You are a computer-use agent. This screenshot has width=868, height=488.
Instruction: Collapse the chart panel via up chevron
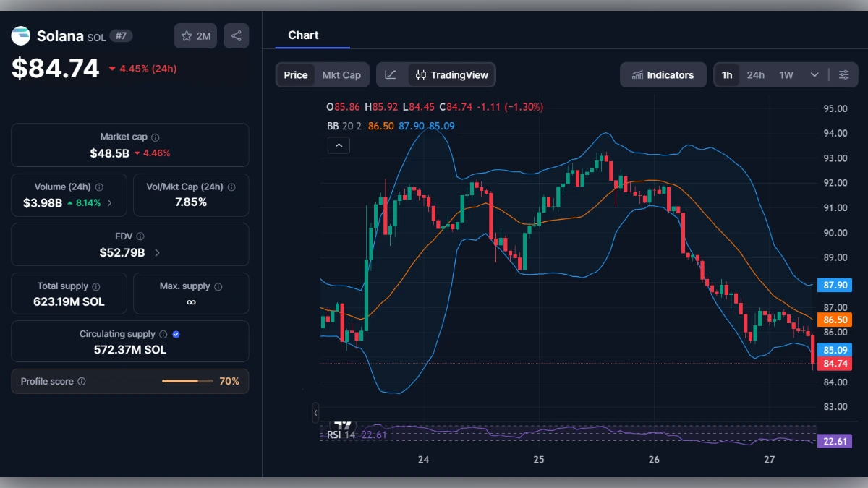pyautogui.click(x=339, y=145)
